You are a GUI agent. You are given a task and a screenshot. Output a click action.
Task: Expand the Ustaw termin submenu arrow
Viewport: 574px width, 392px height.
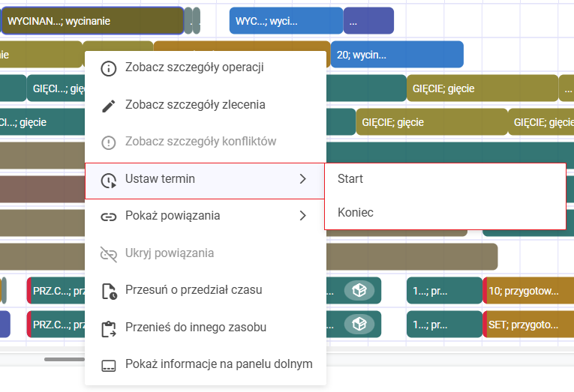[x=303, y=179]
